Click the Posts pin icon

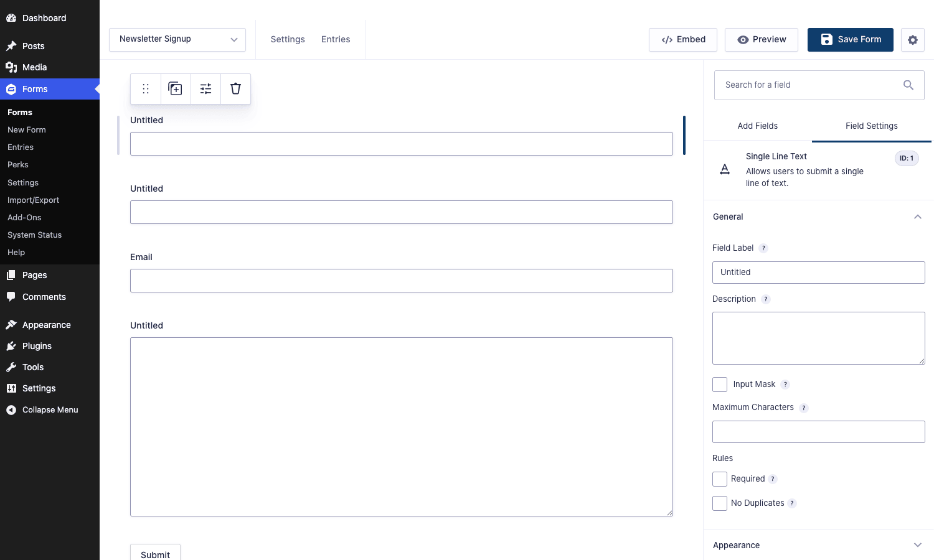[11, 46]
